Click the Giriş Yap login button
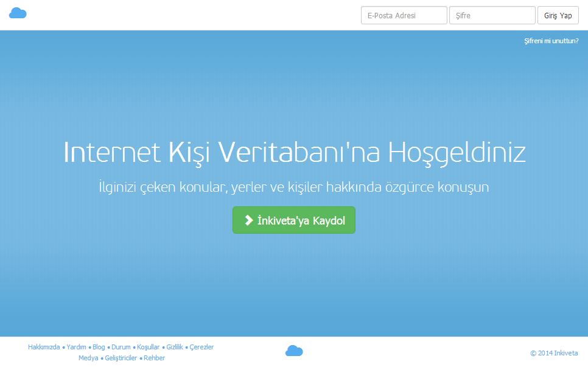Viewport: 588px width, 367px height. [558, 15]
